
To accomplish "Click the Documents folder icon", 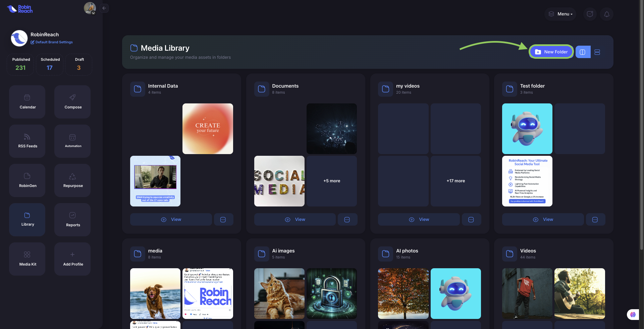I will [262, 89].
